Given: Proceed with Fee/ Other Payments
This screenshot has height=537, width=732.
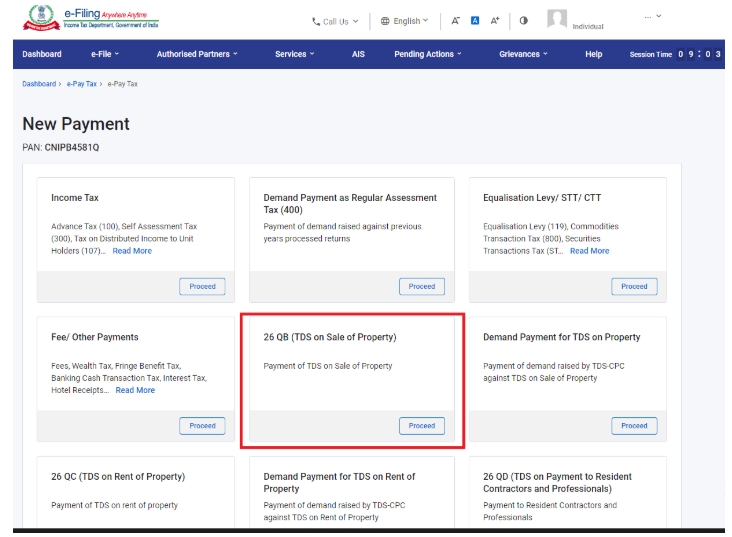Looking at the screenshot, I should 202,426.
